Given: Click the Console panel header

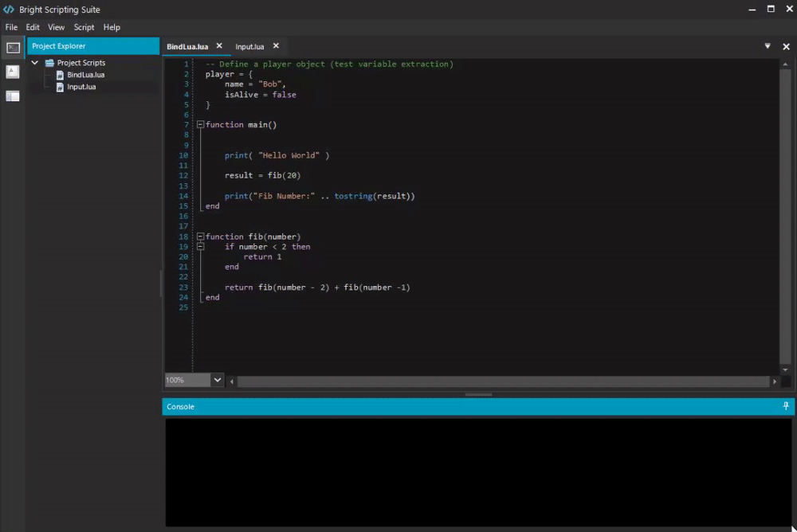Looking at the screenshot, I should (x=477, y=406).
